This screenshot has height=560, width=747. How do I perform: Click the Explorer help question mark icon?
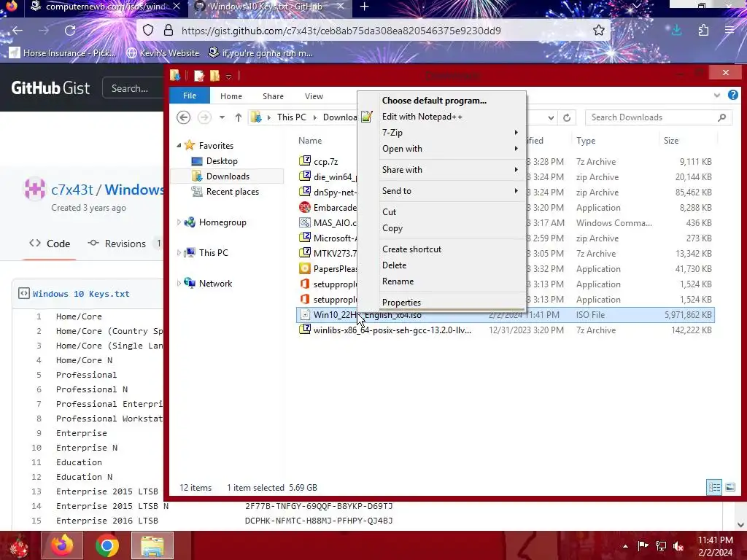point(732,96)
